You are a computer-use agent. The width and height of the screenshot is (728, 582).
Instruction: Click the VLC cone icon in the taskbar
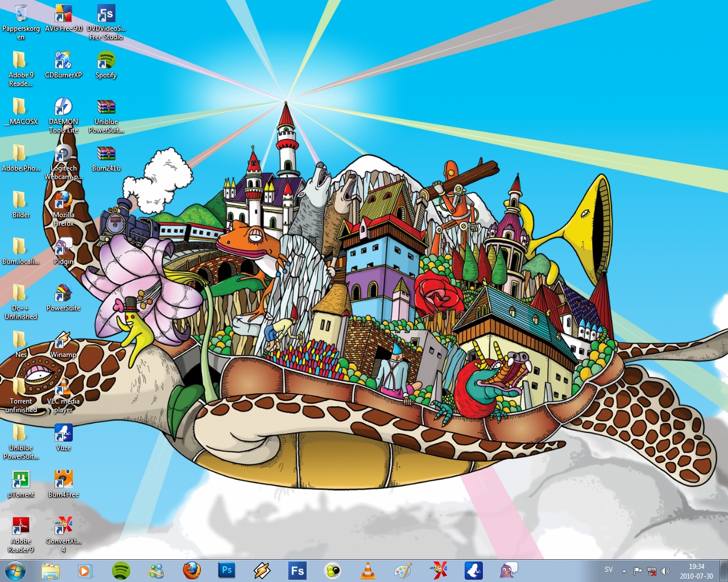point(368,570)
